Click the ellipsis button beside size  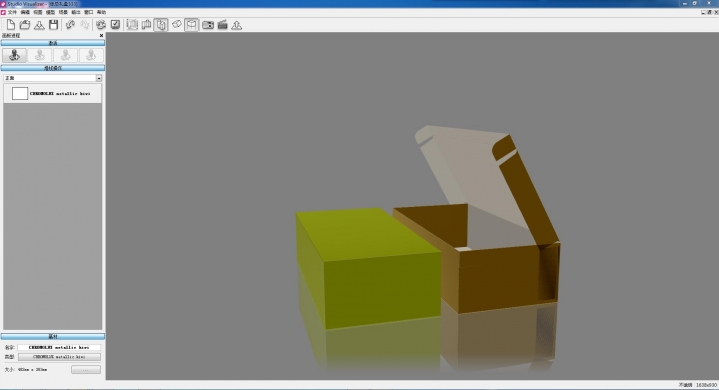point(86,369)
